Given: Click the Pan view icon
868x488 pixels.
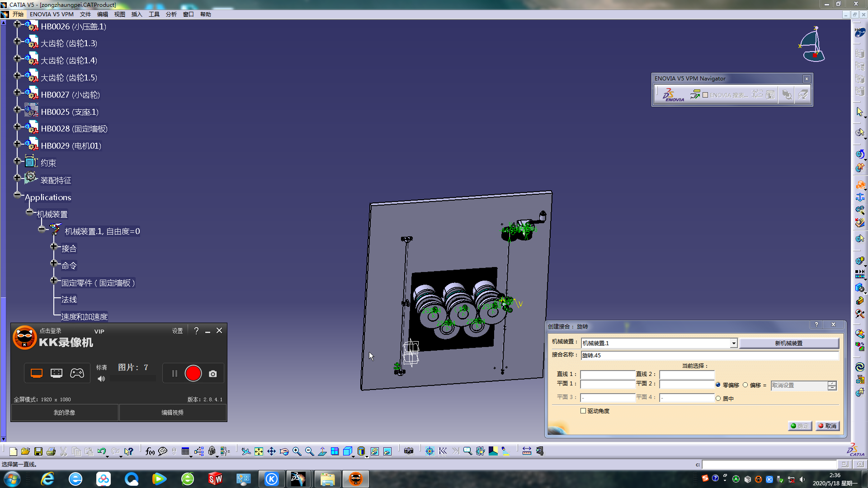Looking at the screenshot, I should (x=271, y=451).
